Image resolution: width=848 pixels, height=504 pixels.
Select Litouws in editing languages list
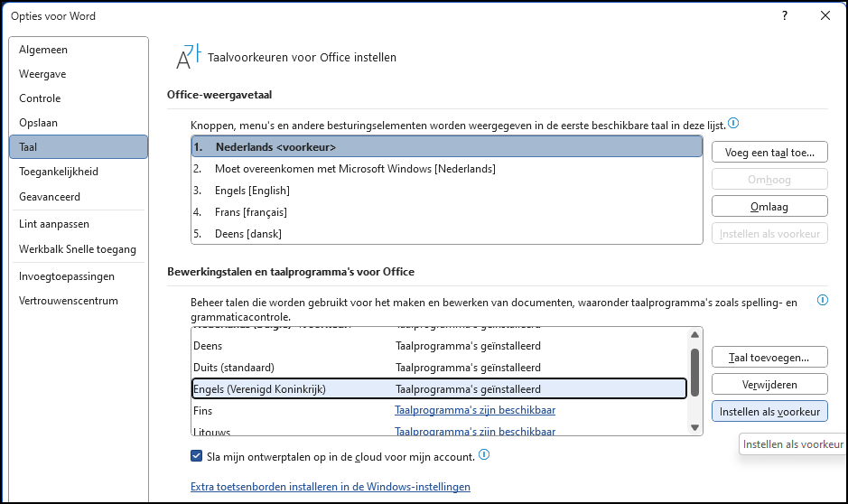(439, 431)
